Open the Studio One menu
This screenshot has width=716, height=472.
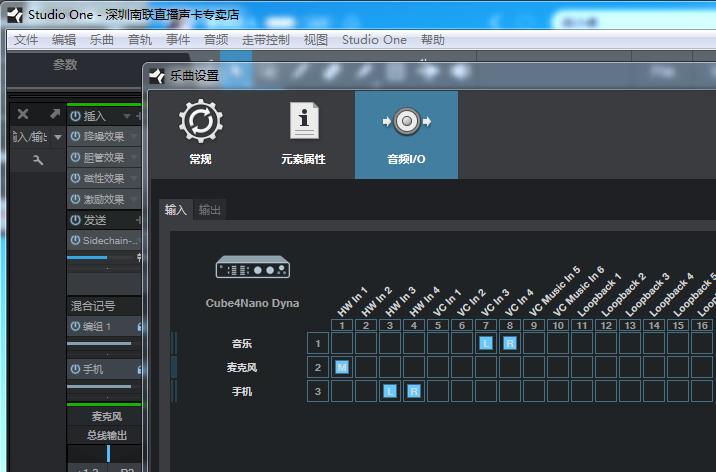(374, 40)
